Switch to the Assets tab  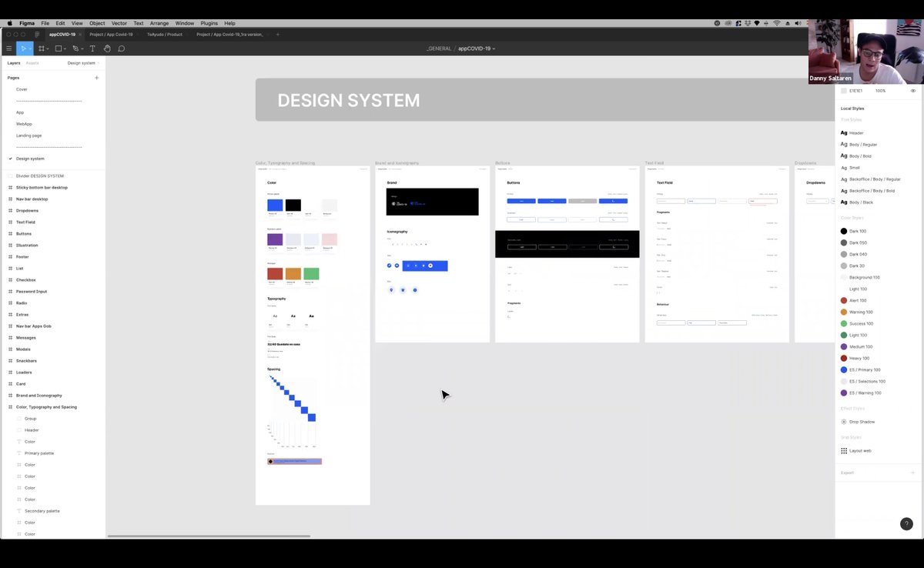click(32, 63)
